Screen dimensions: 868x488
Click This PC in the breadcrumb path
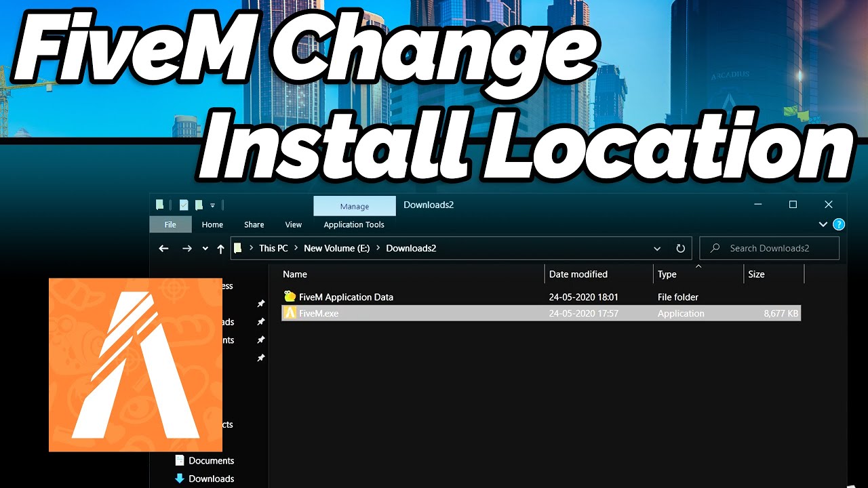coord(273,249)
